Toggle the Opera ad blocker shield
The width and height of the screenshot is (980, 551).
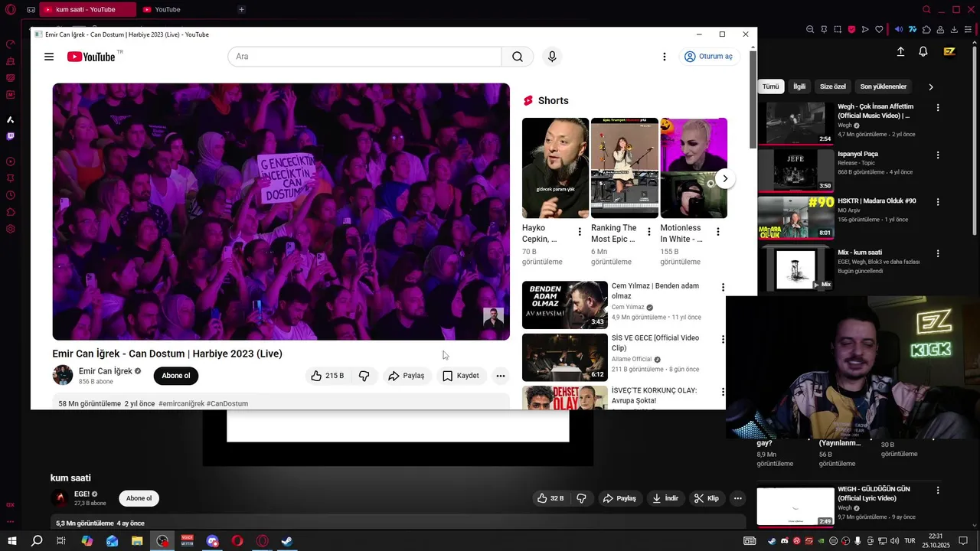click(x=851, y=29)
